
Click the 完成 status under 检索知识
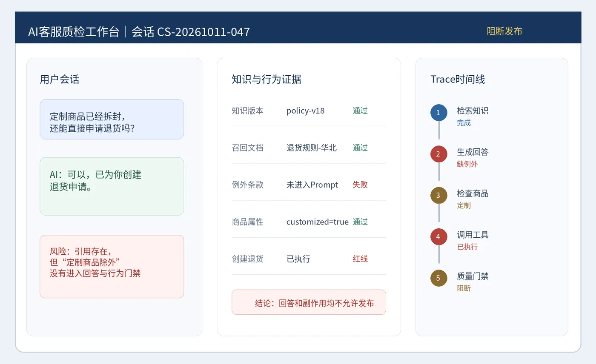pos(464,123)
